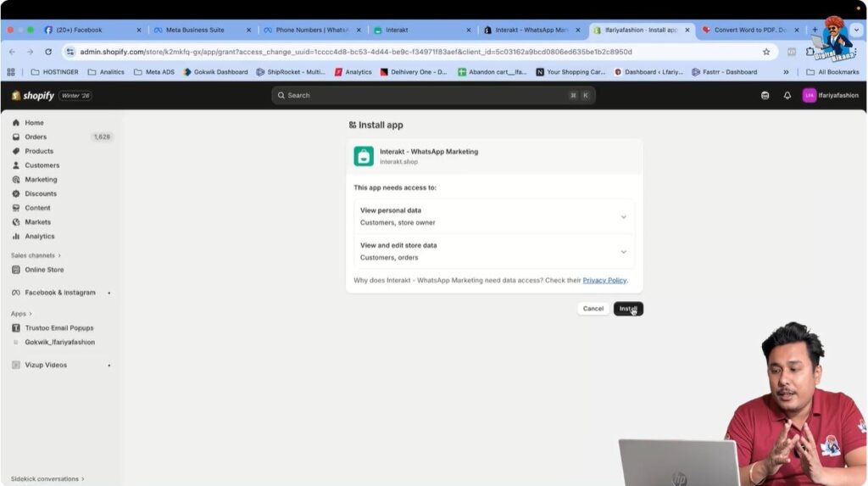Reload the page

point(48,52)
